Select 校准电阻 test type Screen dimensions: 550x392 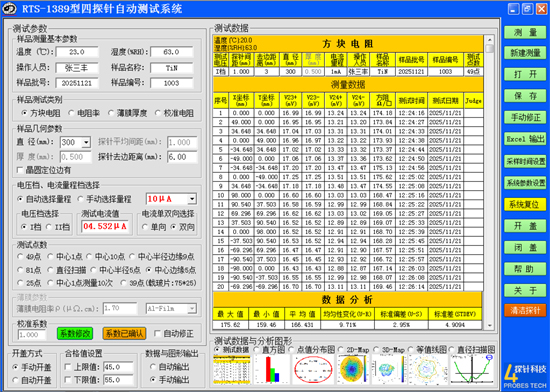[x=174, y=113]
